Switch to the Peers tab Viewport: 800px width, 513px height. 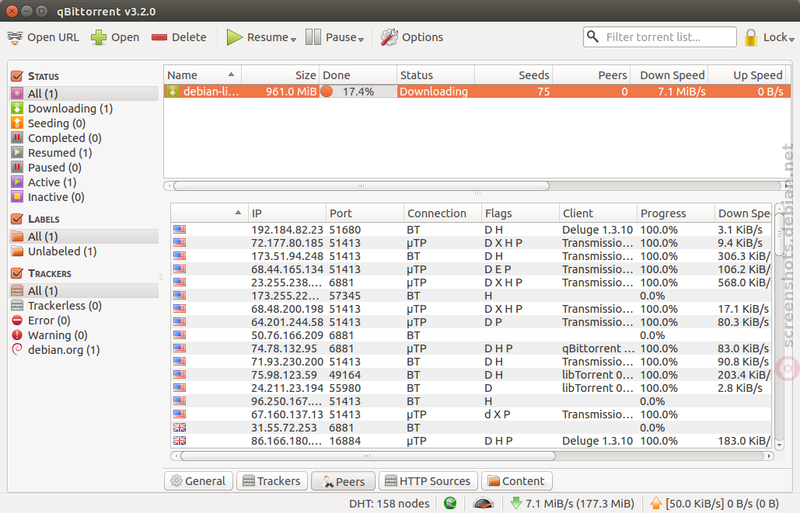point(343,481)
